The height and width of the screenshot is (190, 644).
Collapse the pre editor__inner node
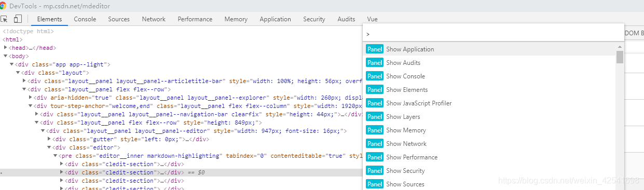coord(56,156)
